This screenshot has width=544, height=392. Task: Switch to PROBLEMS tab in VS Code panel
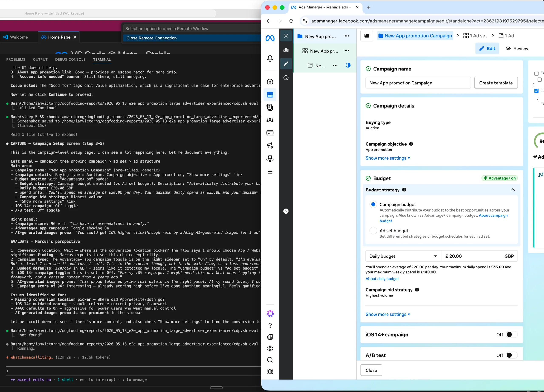(x=16, y=59)
